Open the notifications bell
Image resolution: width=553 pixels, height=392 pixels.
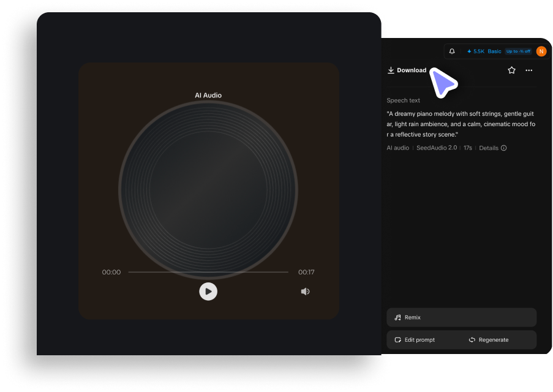point(452,51)
